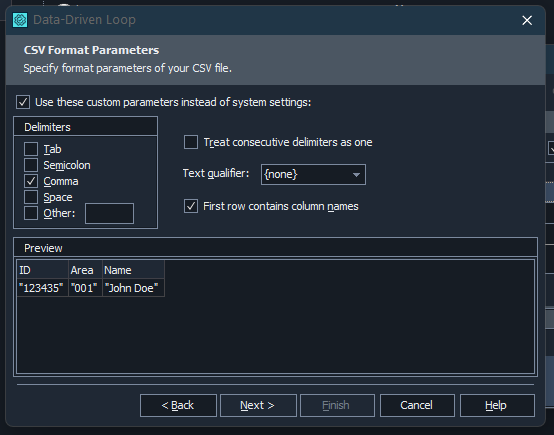Focus the Other delimiter text field
The width and height of the screenshot is (554, 435).
[x=110, y=213]
